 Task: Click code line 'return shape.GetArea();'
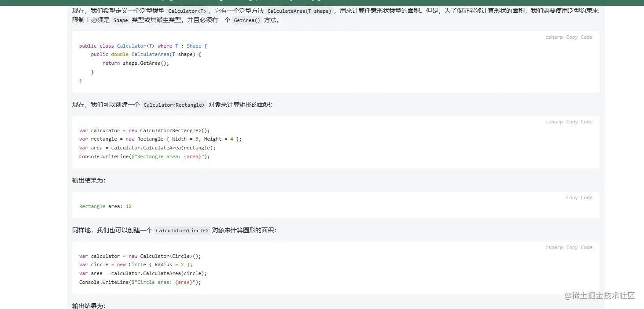pyautogui.click(x=136, y=63)
